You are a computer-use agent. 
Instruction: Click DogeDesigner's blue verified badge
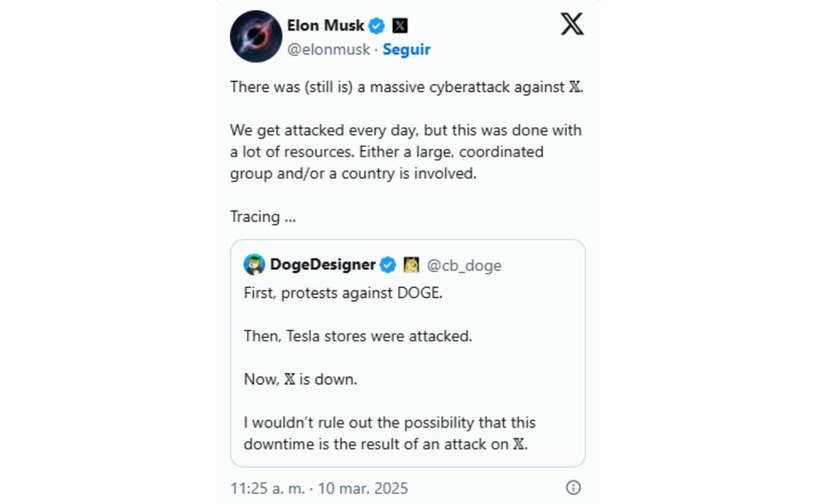pos(388,264)
